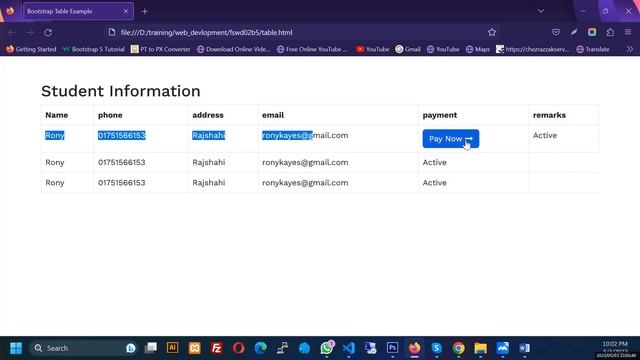Open the Extensions puzzle icon

pyautogui.click(x=610, y=32)
